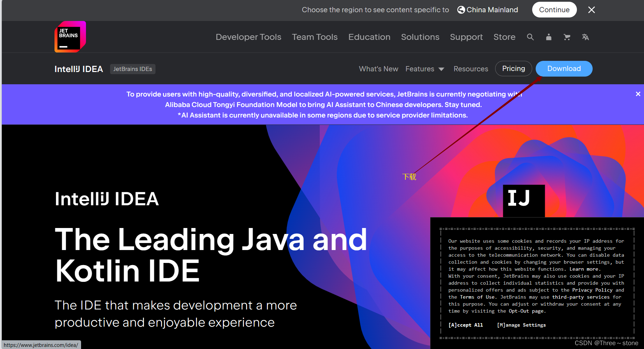644x349 pixels.
Task: Accept All cookies
Action: (465, 325)
